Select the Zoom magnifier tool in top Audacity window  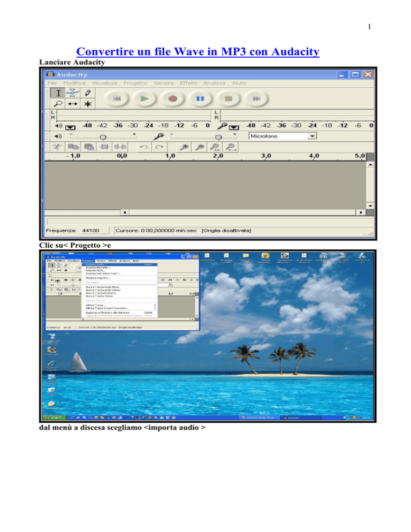pos(58,104)
